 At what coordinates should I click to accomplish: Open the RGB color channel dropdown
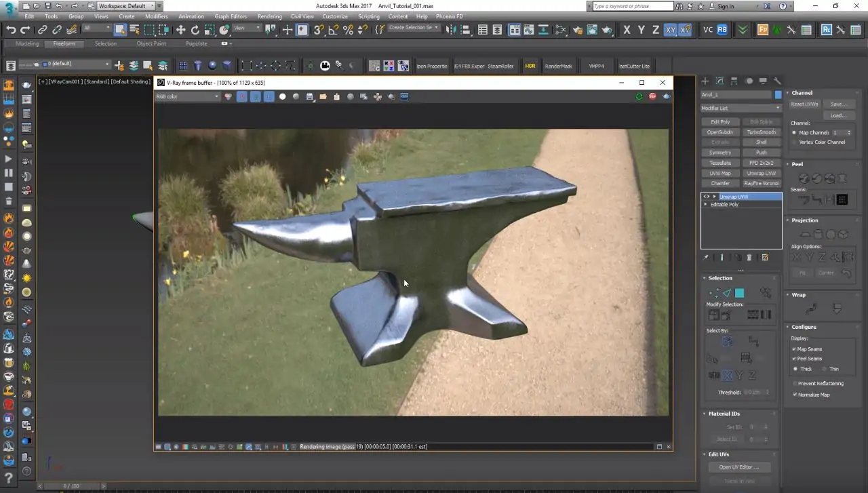(188, 97)
